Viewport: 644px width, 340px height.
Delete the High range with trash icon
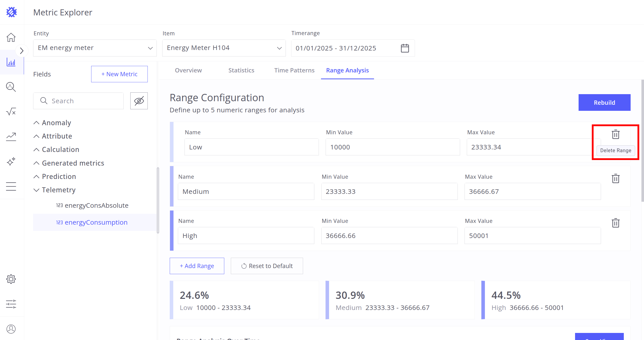click(x=615, y=223)
